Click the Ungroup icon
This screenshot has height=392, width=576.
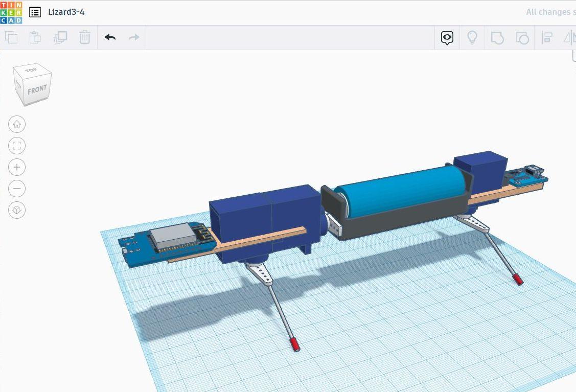tap(522, 37)
